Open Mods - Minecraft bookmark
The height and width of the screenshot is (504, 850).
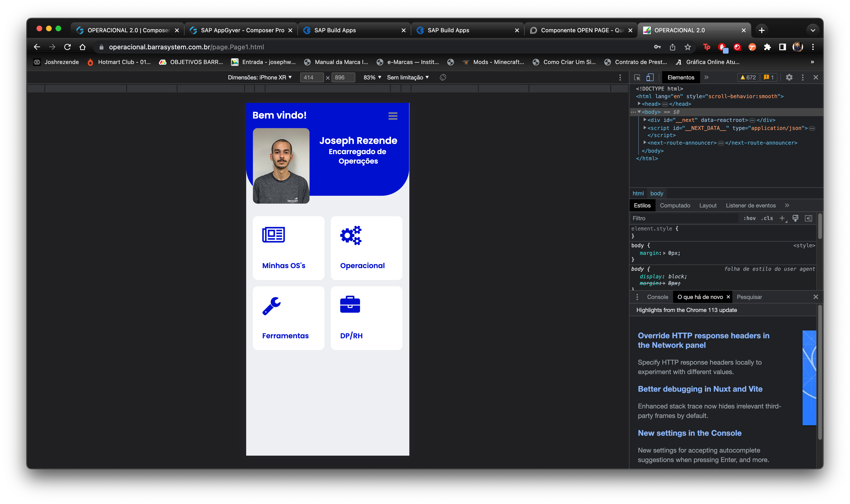(x=493, y=62)
